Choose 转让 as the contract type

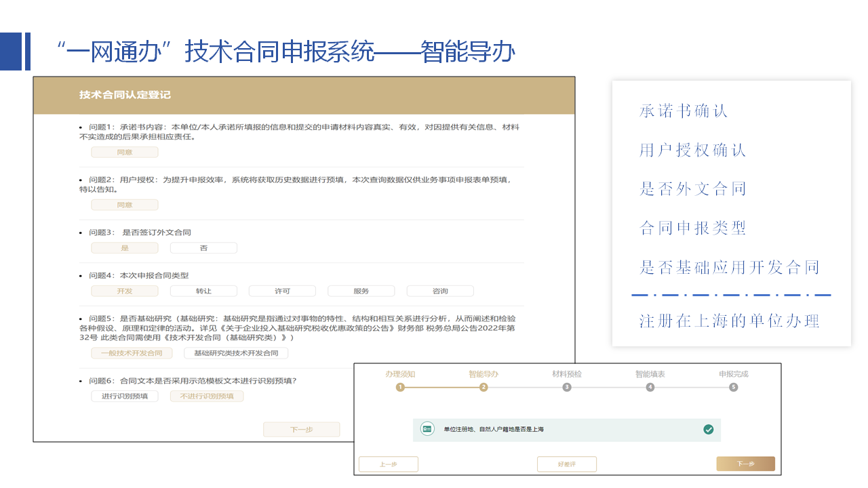pyautogui.click(x=203, y=291)
